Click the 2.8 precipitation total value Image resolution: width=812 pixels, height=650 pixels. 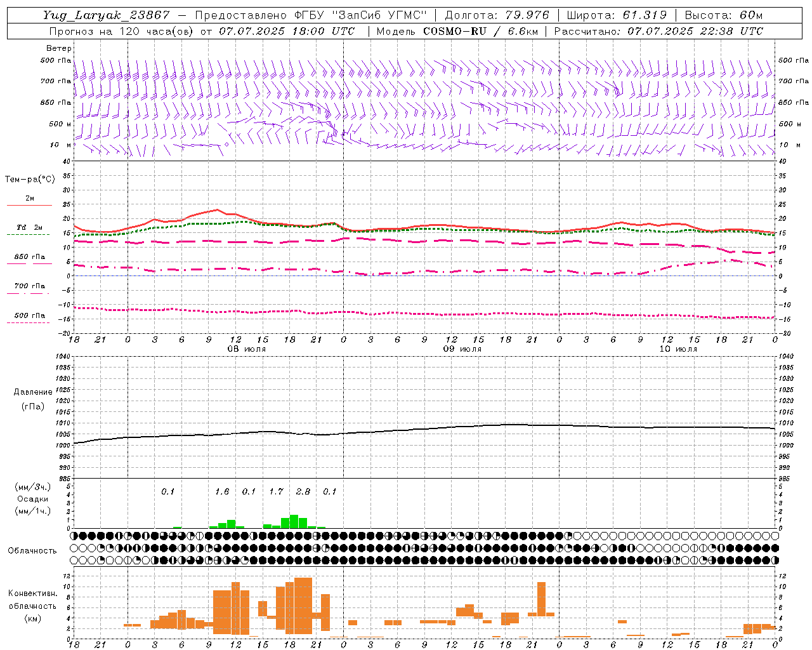[303, 492]
